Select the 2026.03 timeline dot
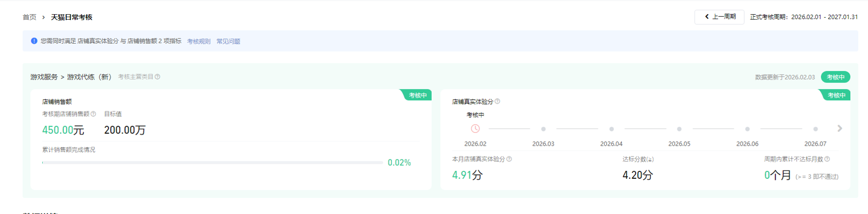This screenshot has width=868, height=214. pos(543,129)
